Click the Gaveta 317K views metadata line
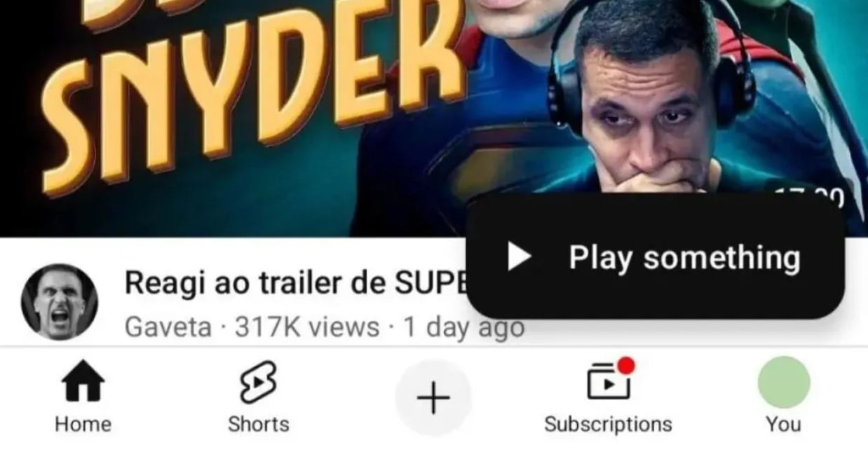 coord(324,327)
